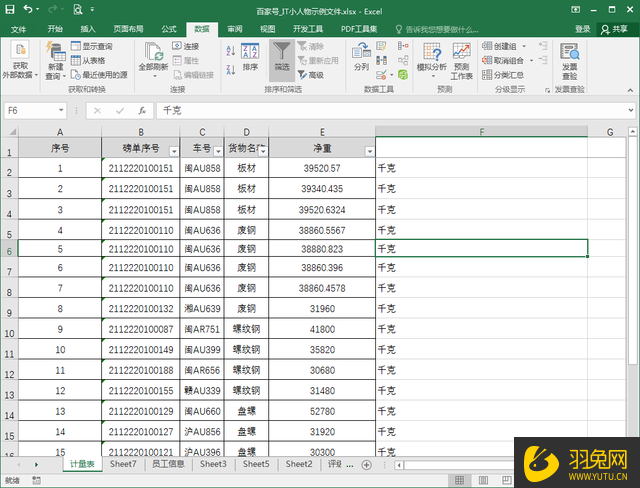Expand the Group dropdown arrow
Screen dimensions: 640x488
pyautogui.click(x=524, y=46)
